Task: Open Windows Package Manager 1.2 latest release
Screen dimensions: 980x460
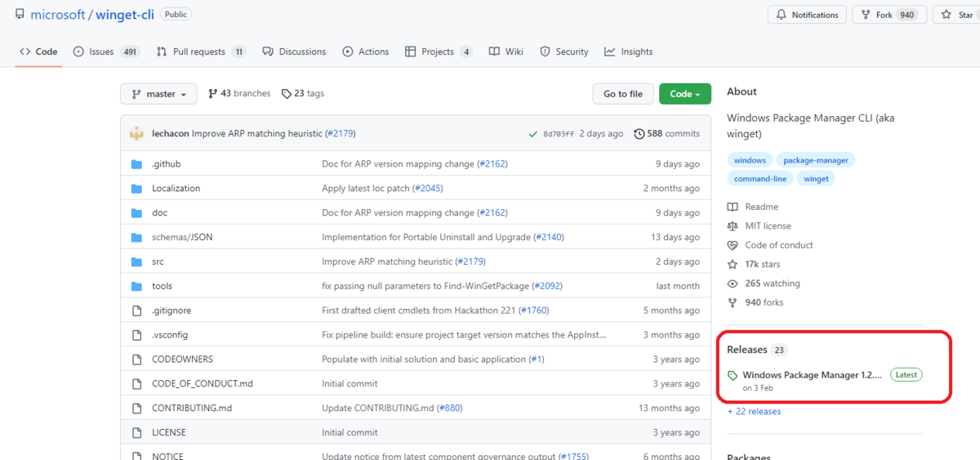Action: pyautogui.click(x=813, y=375)
